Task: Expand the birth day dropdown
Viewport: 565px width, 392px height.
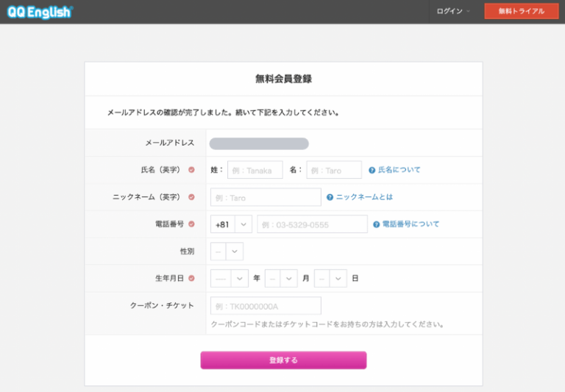Action: [330, 279]
